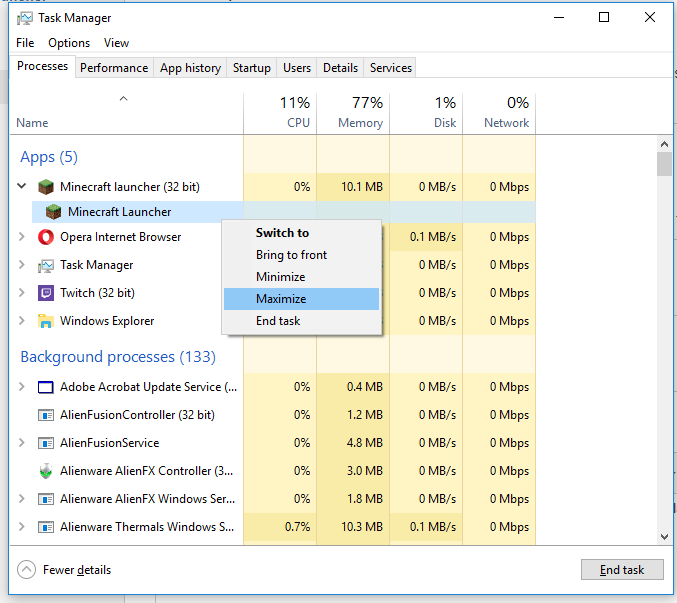Viewport: 677px width, 603px height.
Task: Click the Adobe Acrobat Update Service icon
Action: pyautogui.click(x=46, y=387)
